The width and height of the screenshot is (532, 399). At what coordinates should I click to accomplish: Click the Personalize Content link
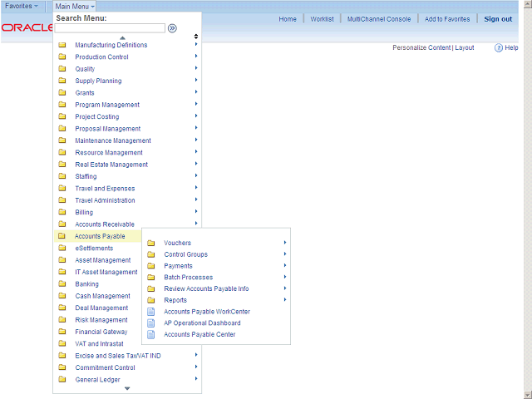(421, 48)
